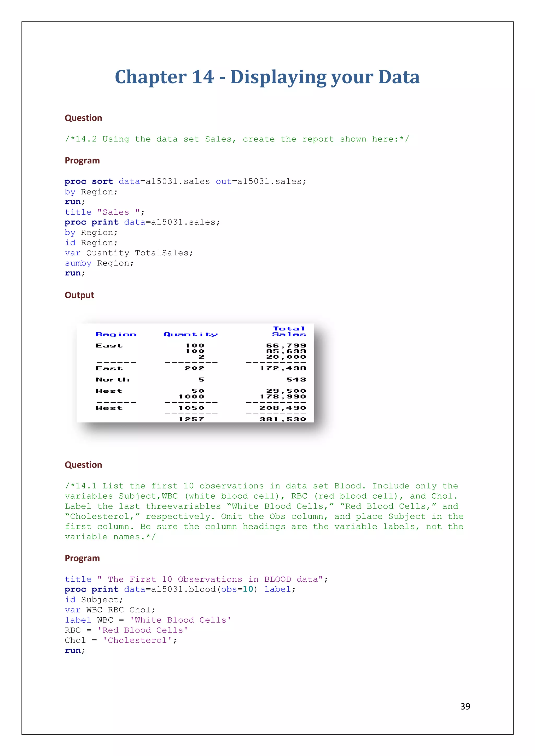
Task: Click the page number '39'
Action: (465, 707)
